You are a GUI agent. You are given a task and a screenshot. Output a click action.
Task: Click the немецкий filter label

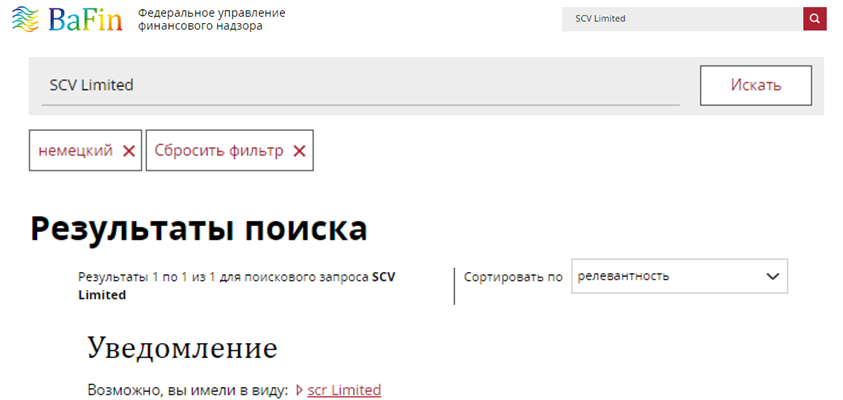pos(75,151)
